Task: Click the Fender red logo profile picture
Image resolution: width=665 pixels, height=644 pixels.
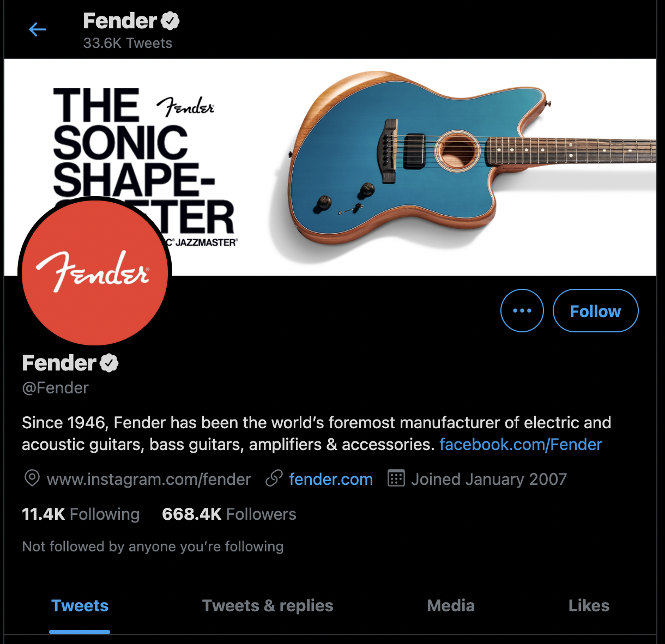Action: tap(95, 272)
